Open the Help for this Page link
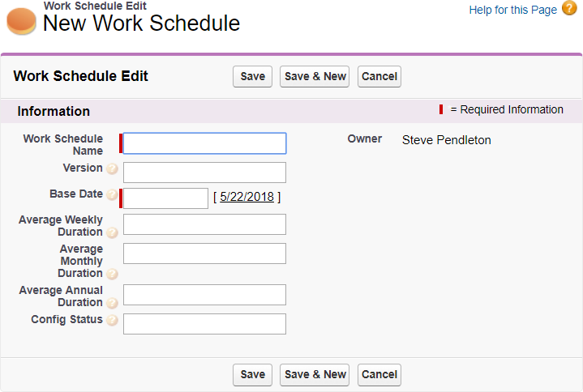583x392 pixels. (x=512, y=10)
